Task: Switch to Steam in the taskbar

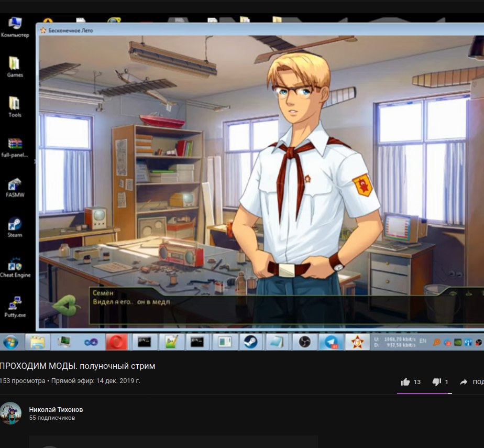Action: point(250,342)
